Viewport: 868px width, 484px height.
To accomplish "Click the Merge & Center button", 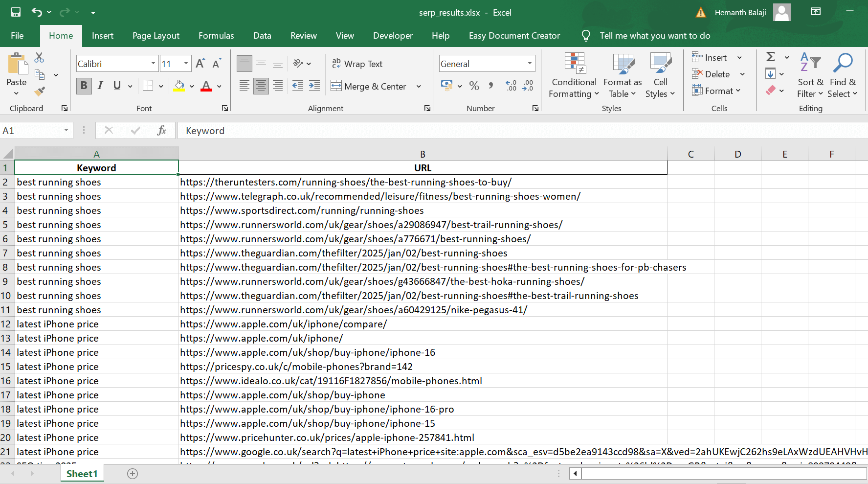I will (x=369, y=86).
